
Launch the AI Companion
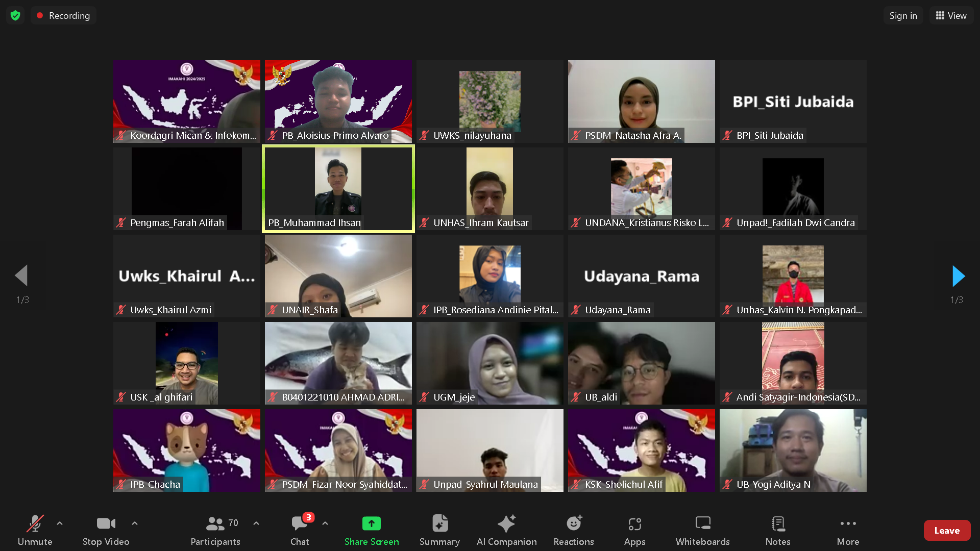(506, 524)
